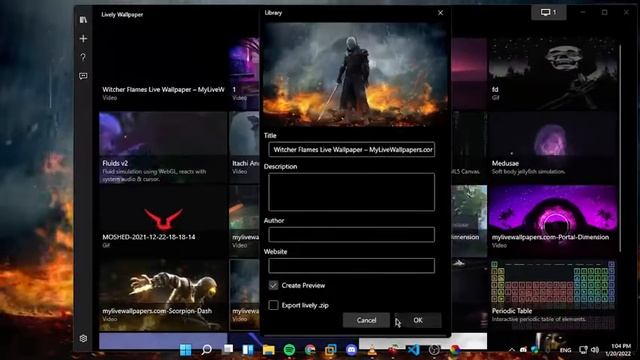Open the display selector monitor button
Viewport: 640px width, 360px height.
pyautogui.click(x=549, y=12)
